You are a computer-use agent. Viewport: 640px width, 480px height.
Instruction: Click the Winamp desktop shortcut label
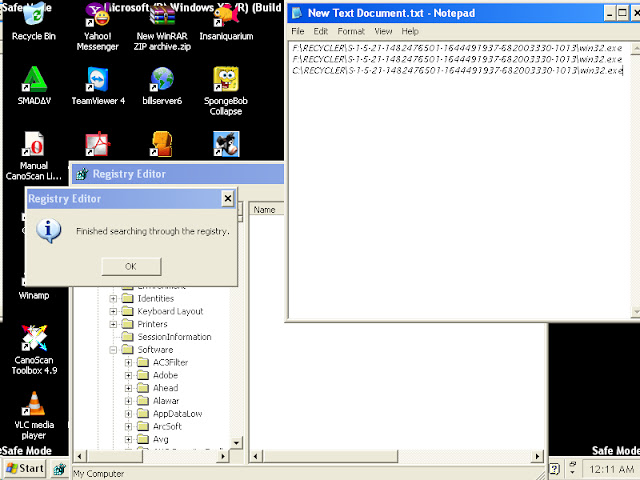[34, 296]
